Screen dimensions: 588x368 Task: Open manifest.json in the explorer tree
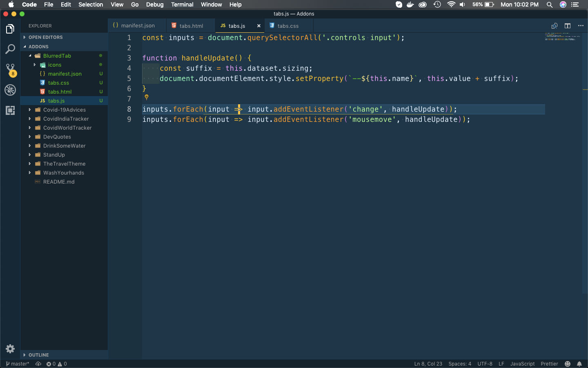click(x=64, y=74)
